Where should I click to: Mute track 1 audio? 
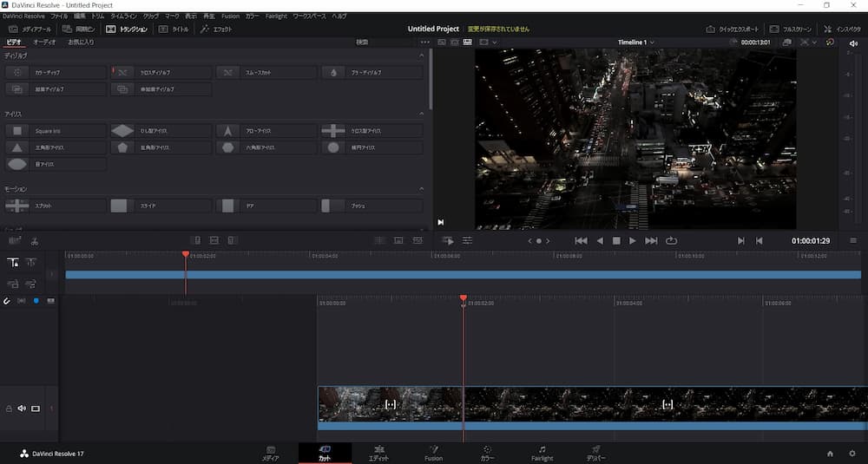pos(22,408)
